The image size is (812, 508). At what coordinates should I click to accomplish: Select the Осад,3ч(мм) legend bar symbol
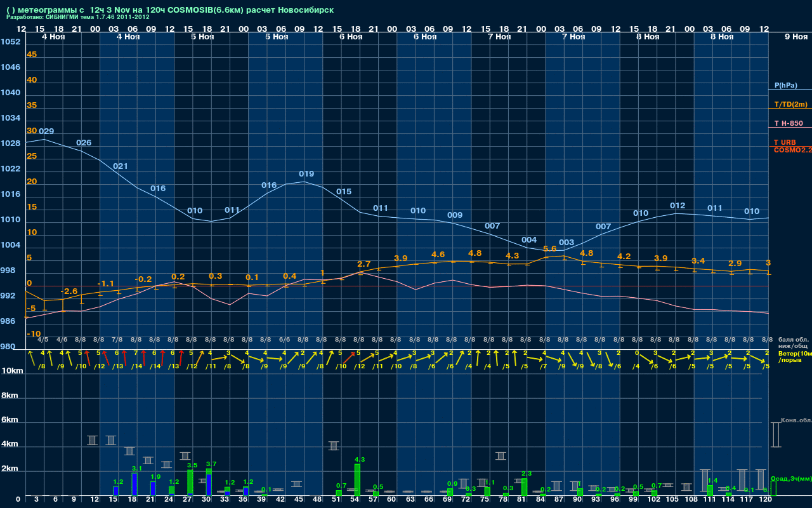coord(773,488)
